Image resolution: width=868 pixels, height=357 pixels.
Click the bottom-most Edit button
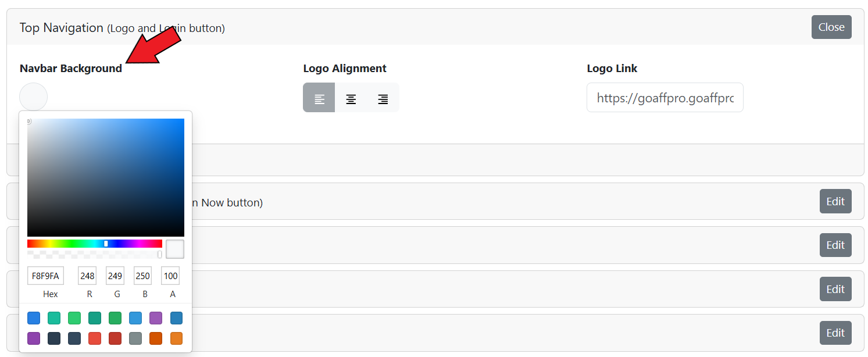click(835, 333)
